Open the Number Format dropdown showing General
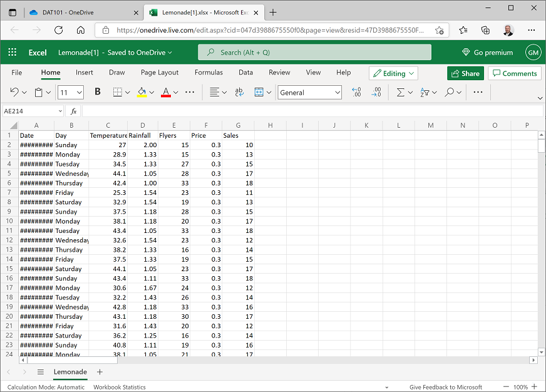Image resolution: width=546 pixels, height=392 pixels. pyautogui.click(x=309, y=92)
